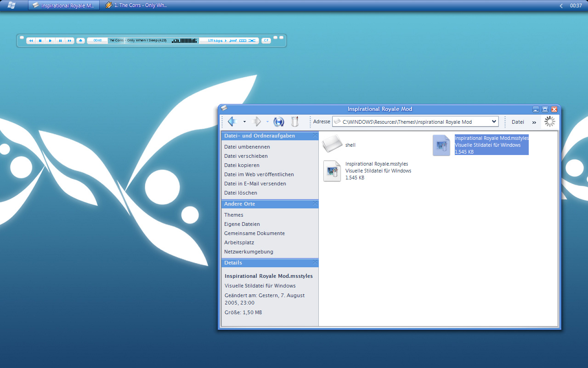The height and width of the screenshot is (368, 588).
Task: Click Datei umbenennen
Action: 247,147
